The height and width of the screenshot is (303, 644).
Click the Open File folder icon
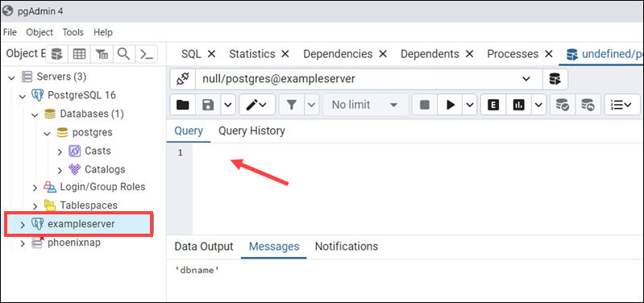coord(183,105)
